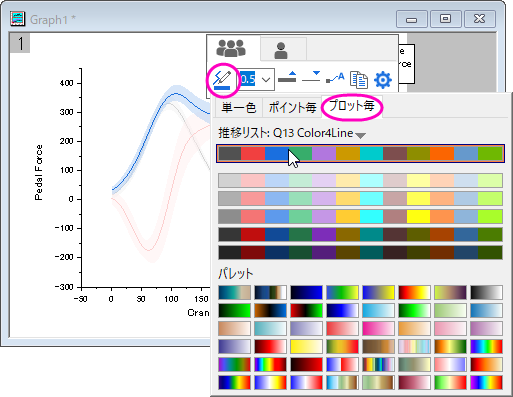Click the Graph1 title bar text
513x397 pixels.
pos(53,20)
